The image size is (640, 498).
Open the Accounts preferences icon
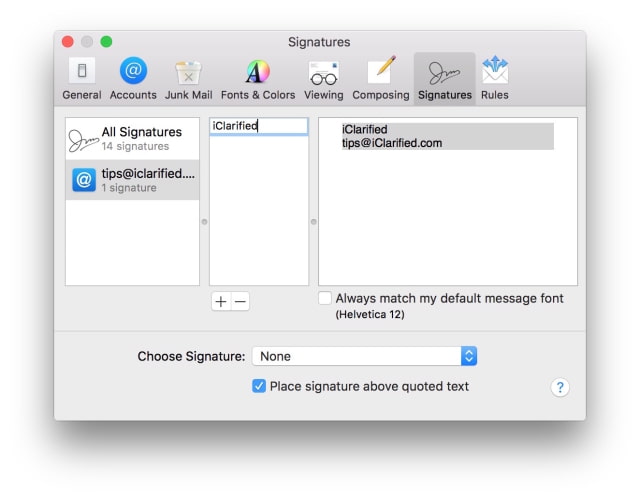tap(133, 78)
